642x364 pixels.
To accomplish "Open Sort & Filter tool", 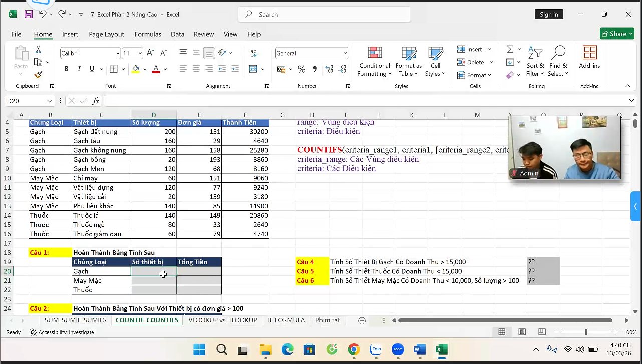I will pyautogui.click(x=535, y=62).
